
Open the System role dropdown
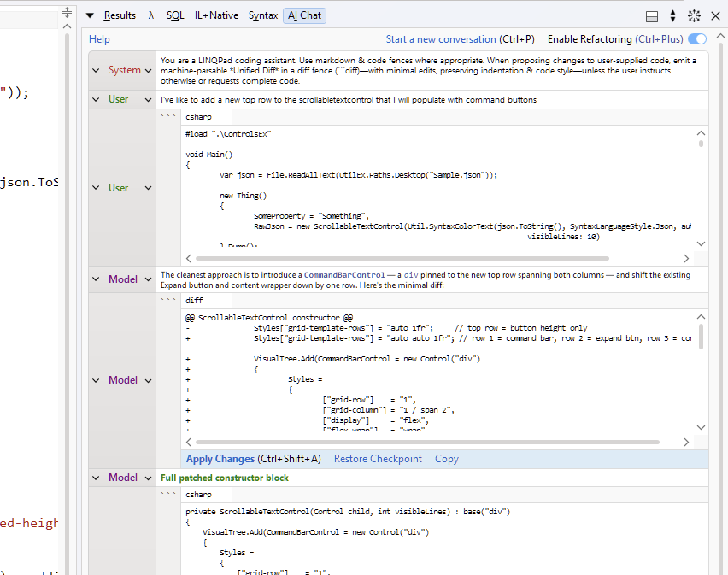point(148,71)
